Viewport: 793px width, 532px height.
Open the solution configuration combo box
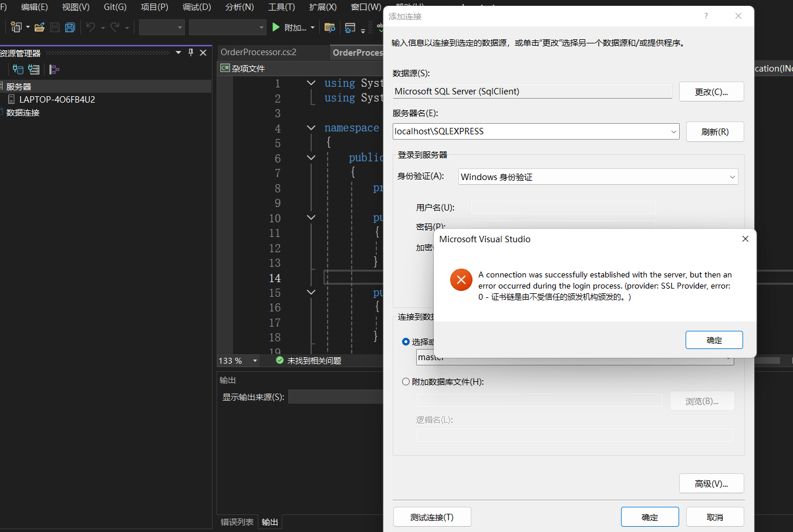pyautogui.click(x=162, y=27)
